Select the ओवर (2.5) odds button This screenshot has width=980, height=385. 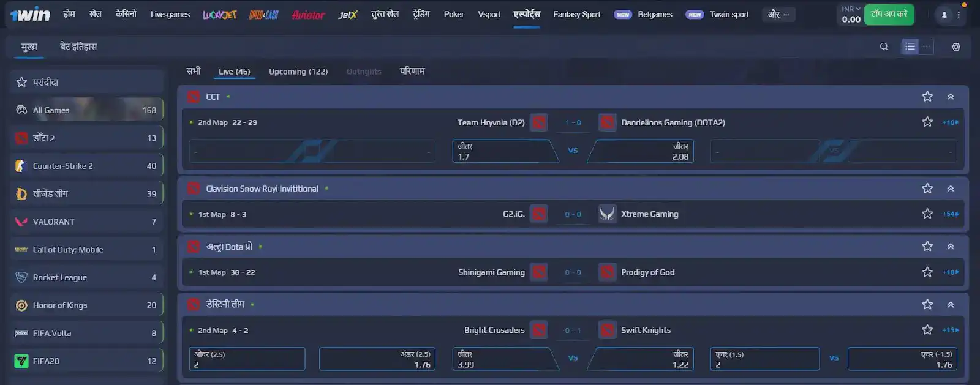[247, 359]
